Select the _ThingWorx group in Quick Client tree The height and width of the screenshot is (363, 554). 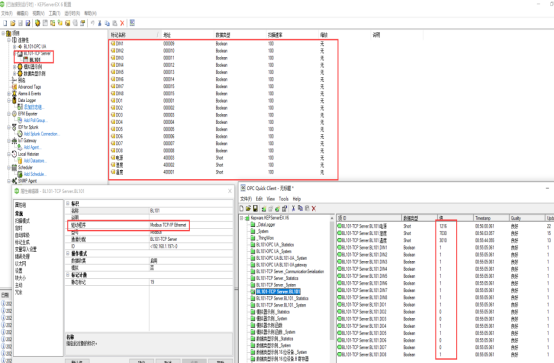click(x=266, y=238)
